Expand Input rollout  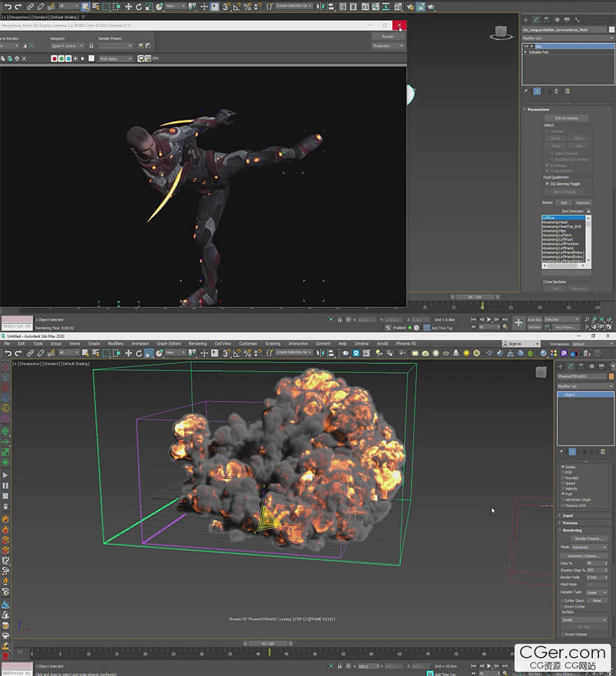[585, 516]
